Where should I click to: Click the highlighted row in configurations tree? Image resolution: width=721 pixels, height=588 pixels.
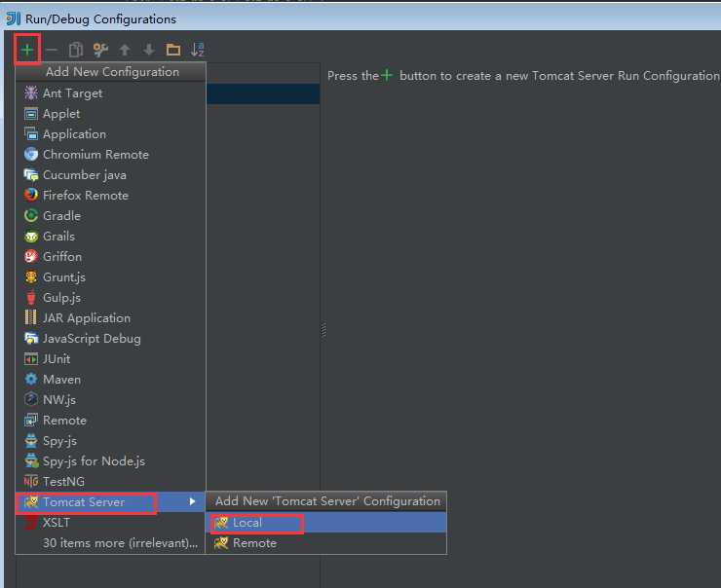coord(263,93)
